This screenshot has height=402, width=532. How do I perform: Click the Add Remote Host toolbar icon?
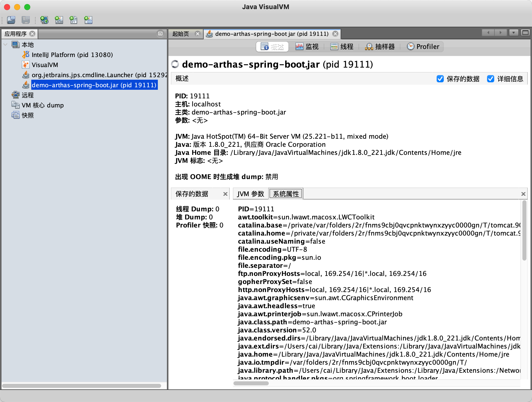point(44,20)
